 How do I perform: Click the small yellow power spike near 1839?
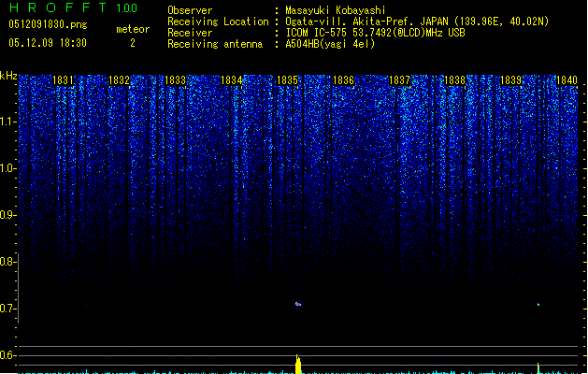[538, 368]
